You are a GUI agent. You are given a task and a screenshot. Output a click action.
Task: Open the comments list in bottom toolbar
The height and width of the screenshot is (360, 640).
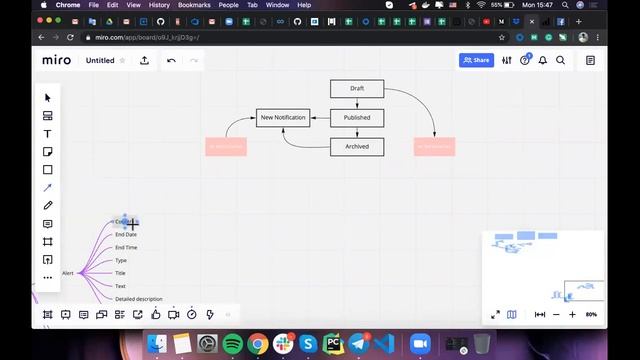(x=84, y=315)
